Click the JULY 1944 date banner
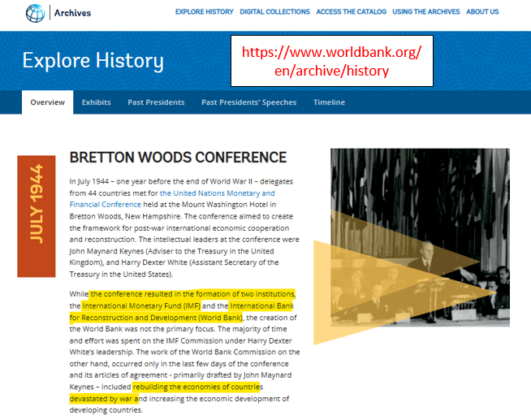Viewport: 531px width, 420px height. pos(37,216)
